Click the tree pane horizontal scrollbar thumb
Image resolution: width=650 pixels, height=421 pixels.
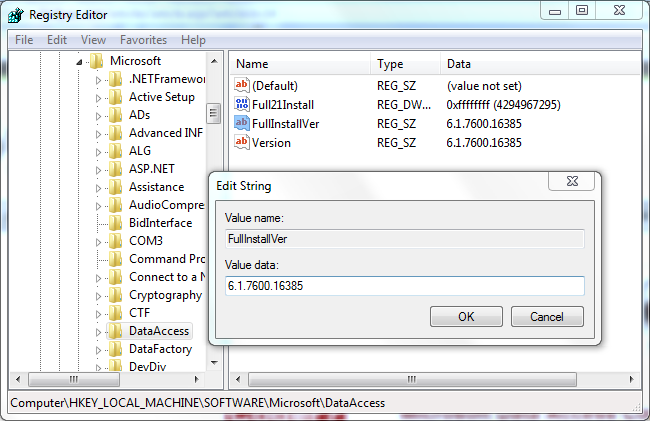(74, 379)
